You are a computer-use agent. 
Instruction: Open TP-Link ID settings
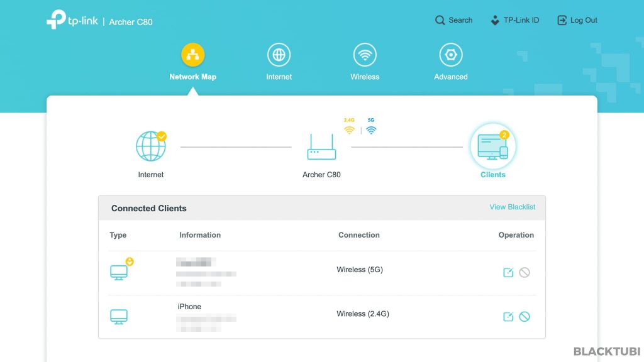(x=514, y=20)
